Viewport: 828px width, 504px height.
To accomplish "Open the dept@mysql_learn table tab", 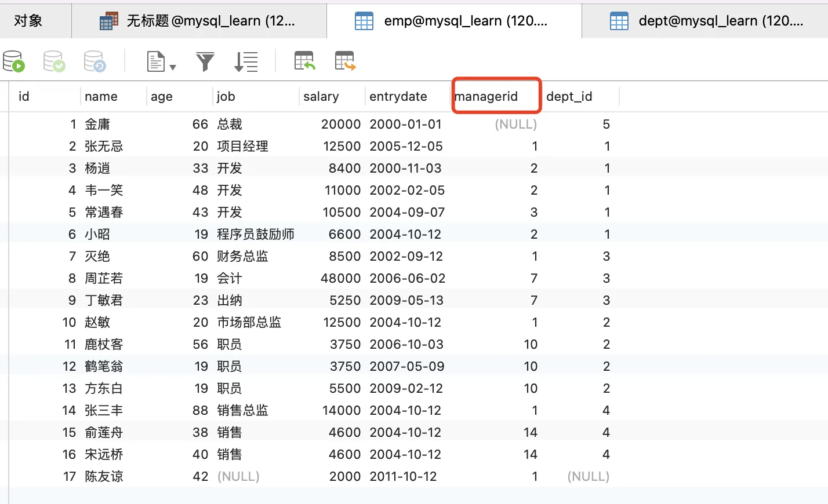I will (x=705, y=21).
